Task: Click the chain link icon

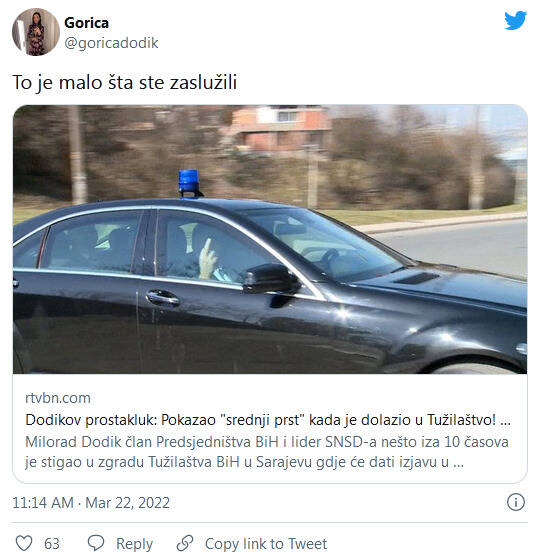Action: 185,543
